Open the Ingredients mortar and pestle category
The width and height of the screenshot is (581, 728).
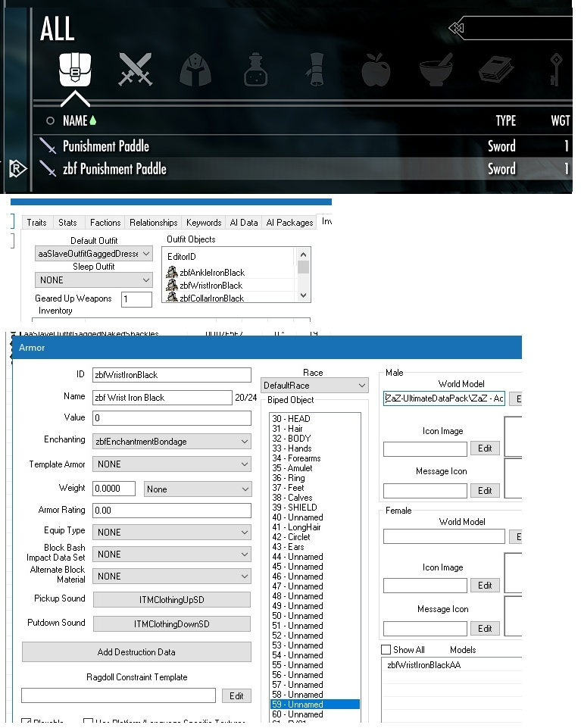point(436,70)
